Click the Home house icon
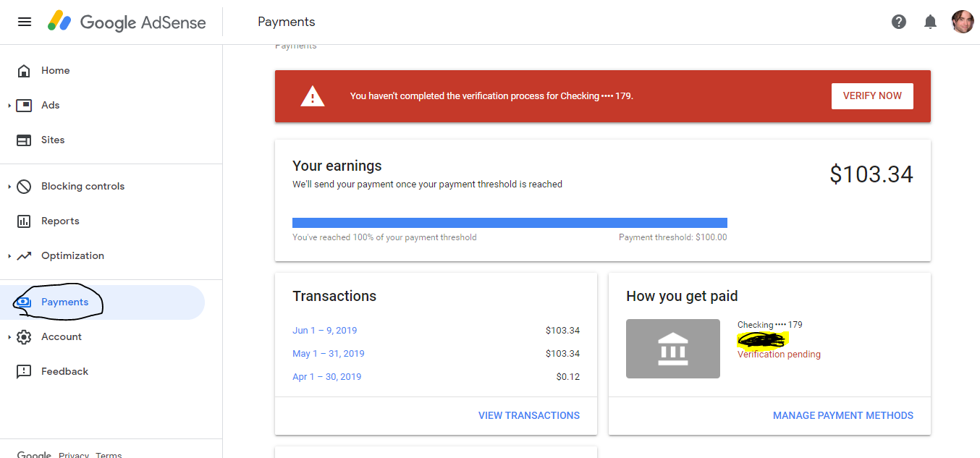The image size is (980, 458). (24, 70)
